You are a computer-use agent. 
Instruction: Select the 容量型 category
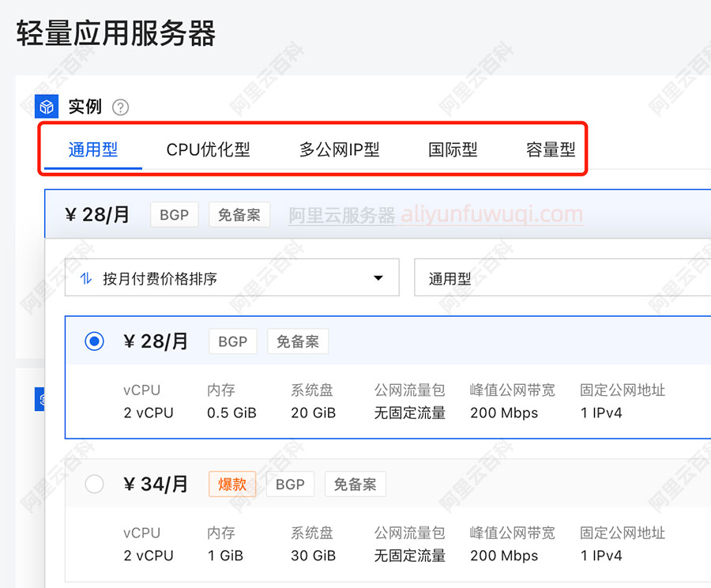click(x=551, y=148)
